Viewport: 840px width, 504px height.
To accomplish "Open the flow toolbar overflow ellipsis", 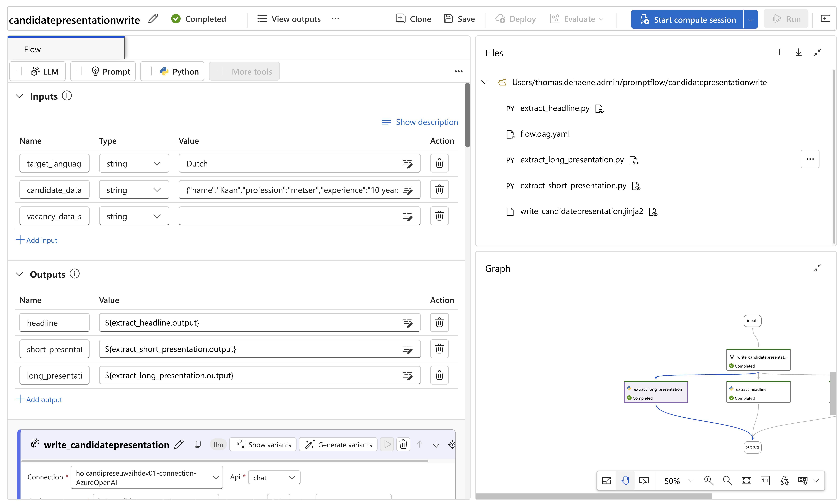I will tap(459, 71).
